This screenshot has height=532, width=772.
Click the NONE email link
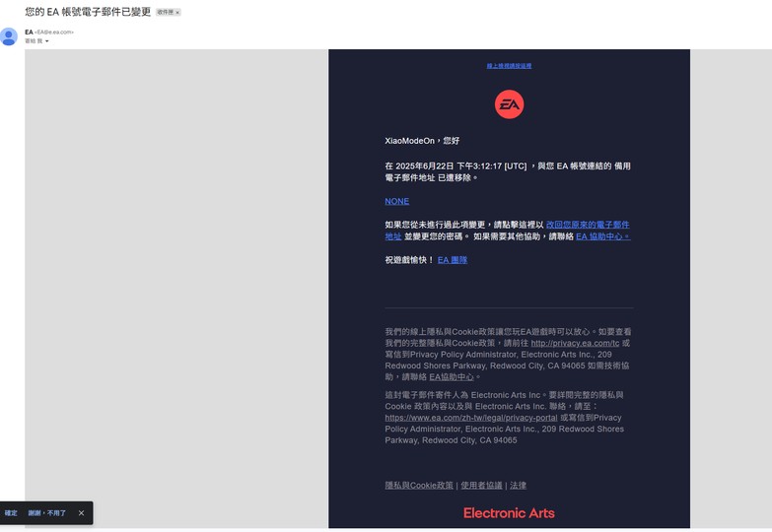pyautogui.click(x=396, y=201)
